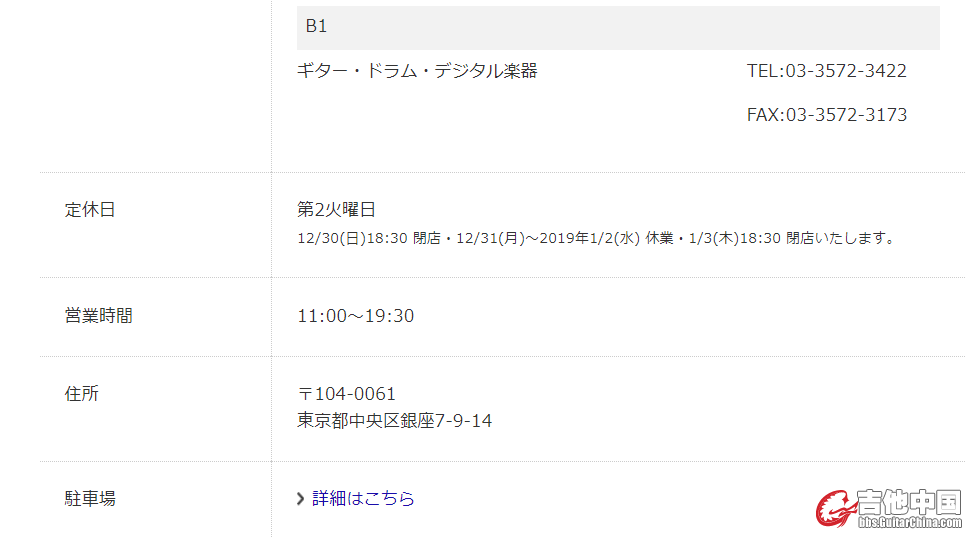
Task: Click the 住所 row label
Action: (81, 394)
